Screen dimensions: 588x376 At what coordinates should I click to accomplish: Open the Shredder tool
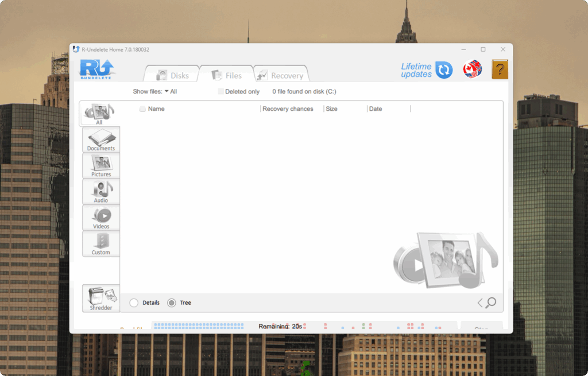coord(101,298)
